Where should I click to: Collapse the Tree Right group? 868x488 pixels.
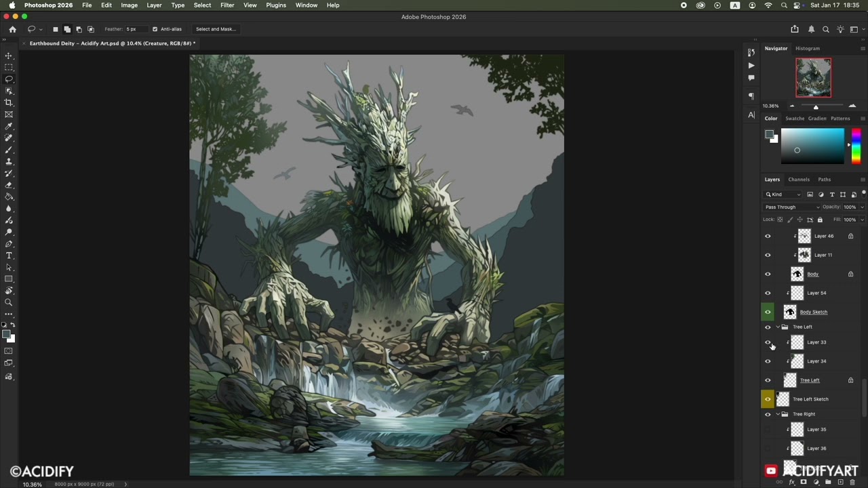[x=778, y=414]
